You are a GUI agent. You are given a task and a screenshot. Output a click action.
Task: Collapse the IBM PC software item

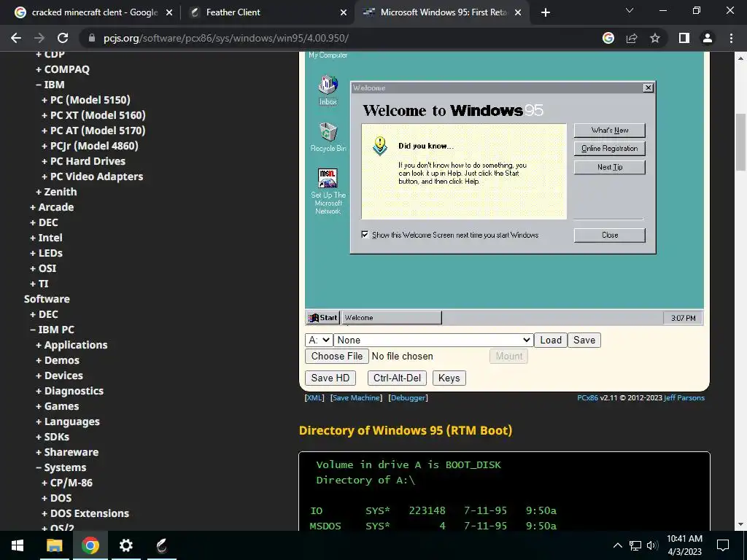(52, 330)
